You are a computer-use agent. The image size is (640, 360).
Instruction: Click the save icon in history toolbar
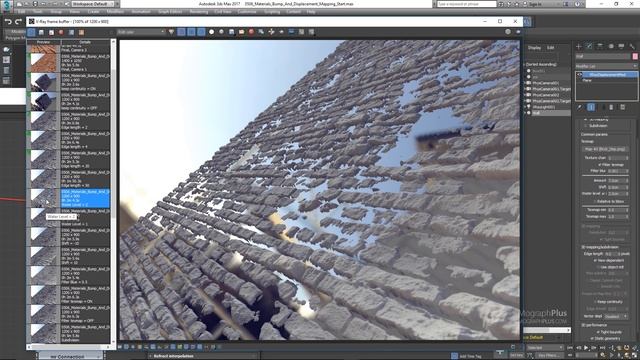[41, 32]
